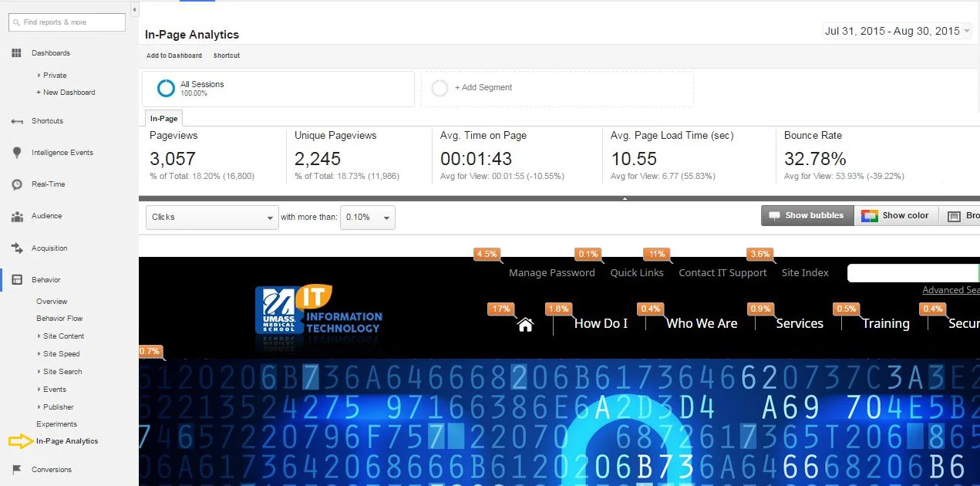Open the date range dropdown
Image resolution: width=980 pixels, height=486 pixels.
pos(897,31)
